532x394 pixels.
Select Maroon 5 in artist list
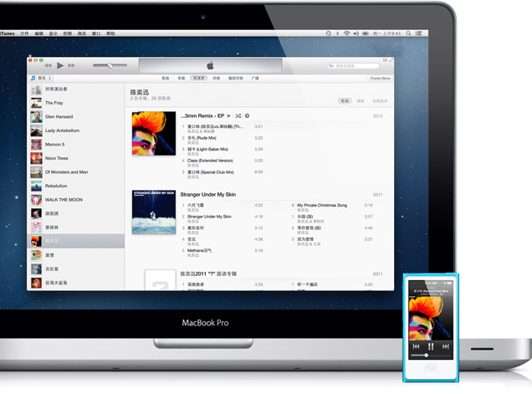pyautogui.click(x=75, y=145)
